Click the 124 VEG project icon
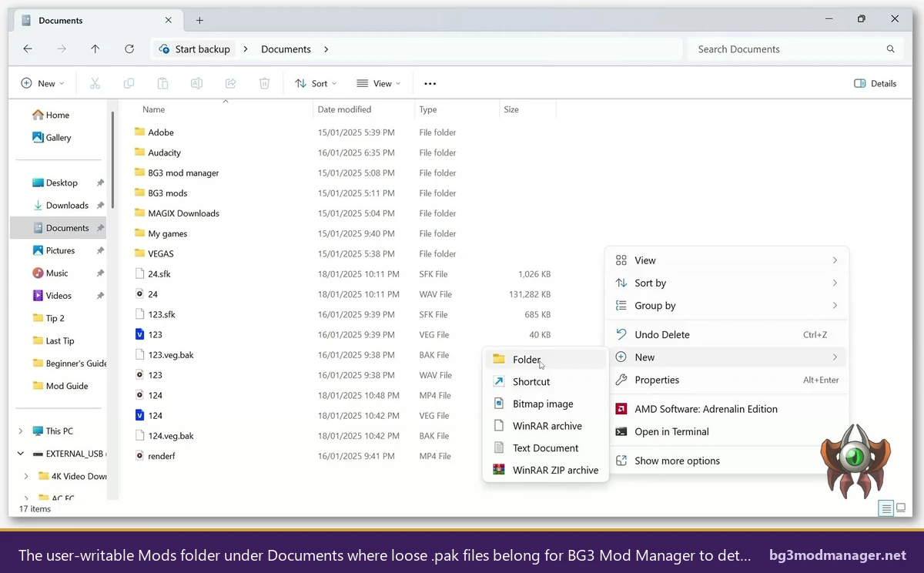 [139, 415]
